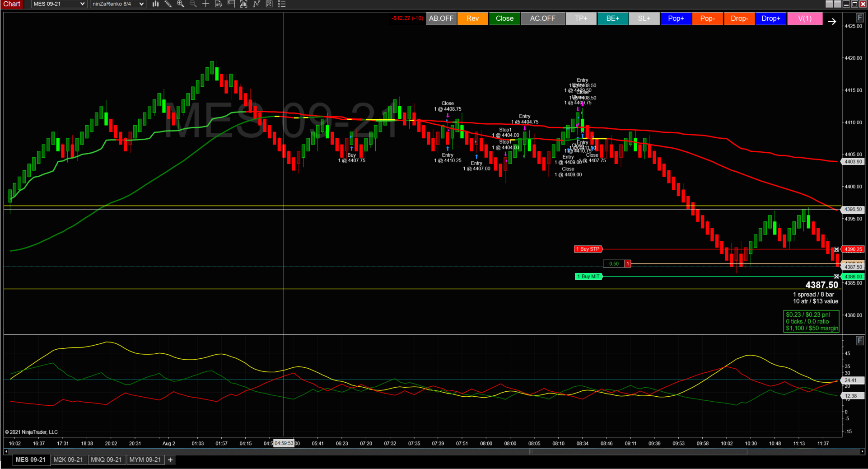Click the 24.41 indicator value marker

point(852,380)
